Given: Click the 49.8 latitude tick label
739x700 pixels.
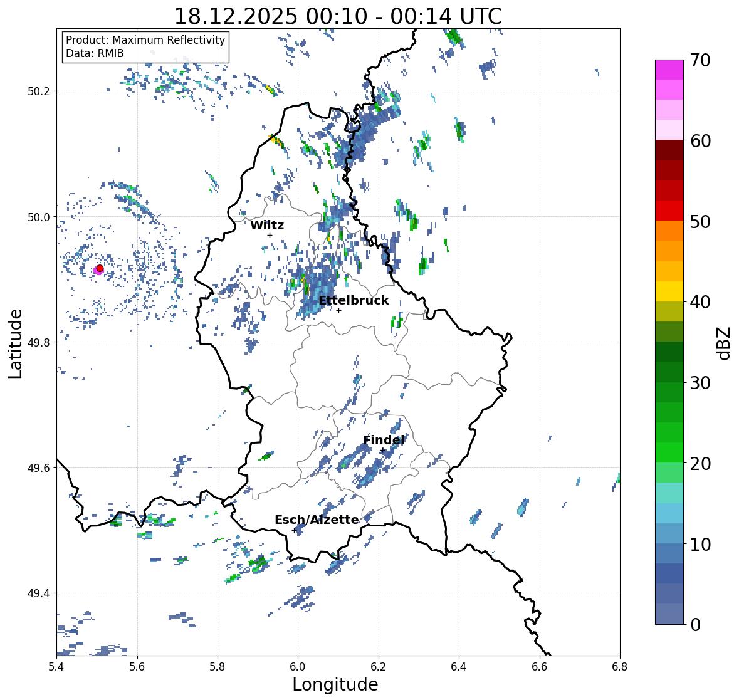Looking at the screenshot, I should pos(39,342).
